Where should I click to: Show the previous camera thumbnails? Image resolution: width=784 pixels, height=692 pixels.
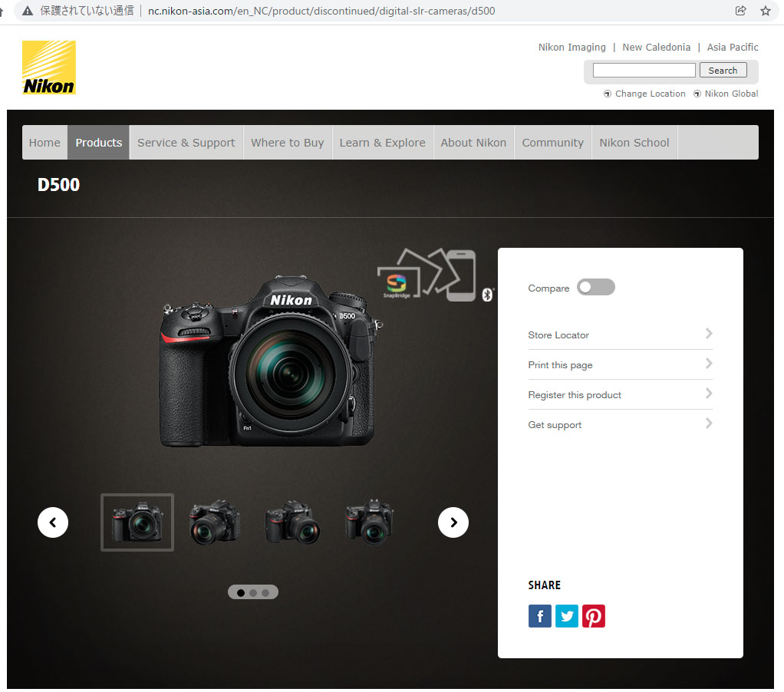click(x=53, y=522)
